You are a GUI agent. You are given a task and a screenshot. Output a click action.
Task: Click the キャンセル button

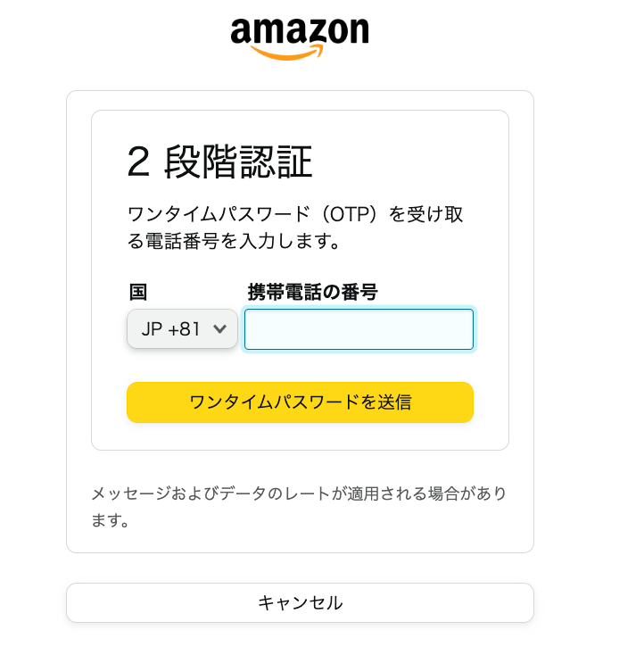[x=300, y=603]
